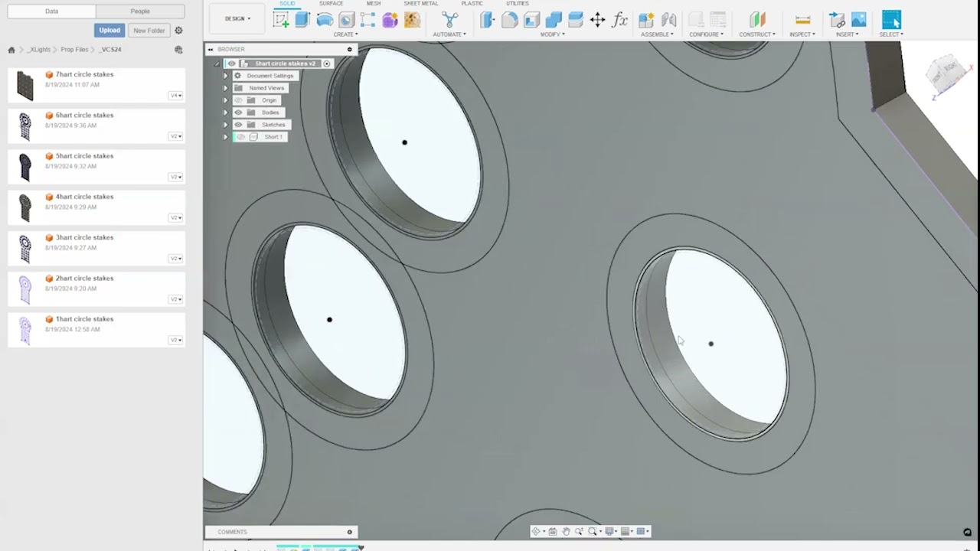
Task: Select the Combine tool
Action: 554,20
